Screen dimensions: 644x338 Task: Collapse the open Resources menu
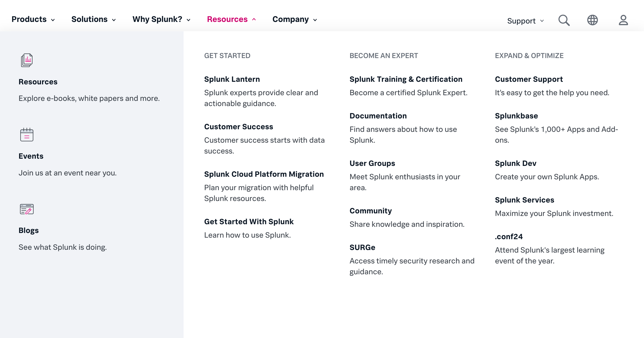pos(231,19)
